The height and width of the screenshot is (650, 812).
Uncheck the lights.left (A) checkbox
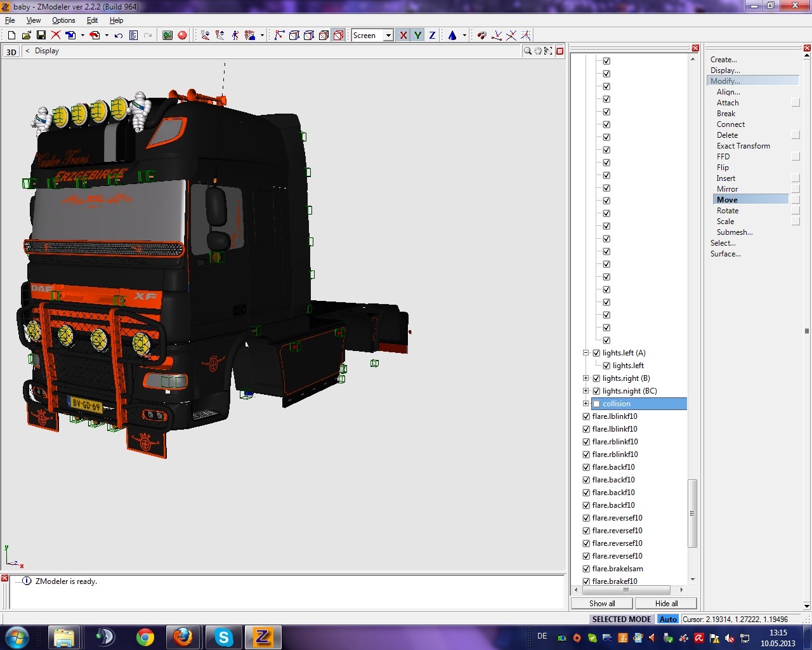596,353
